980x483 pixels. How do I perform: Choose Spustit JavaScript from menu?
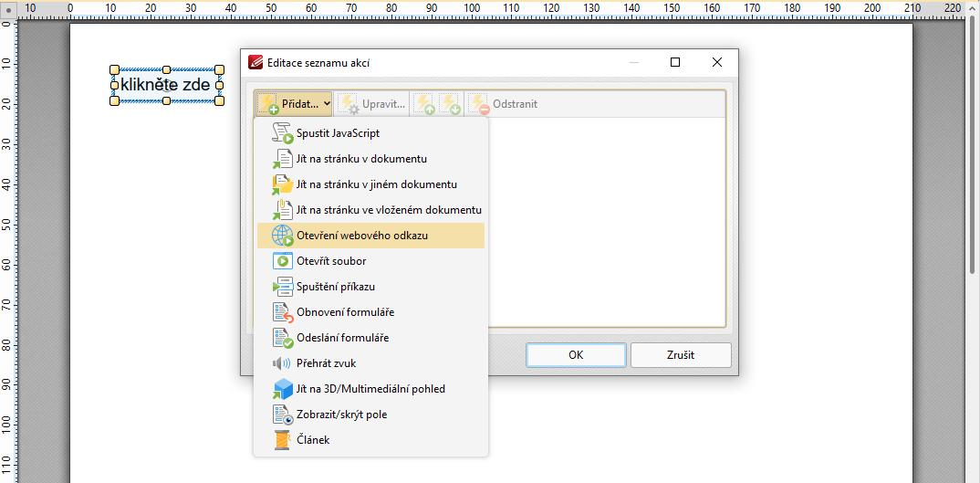click(370, 133)
